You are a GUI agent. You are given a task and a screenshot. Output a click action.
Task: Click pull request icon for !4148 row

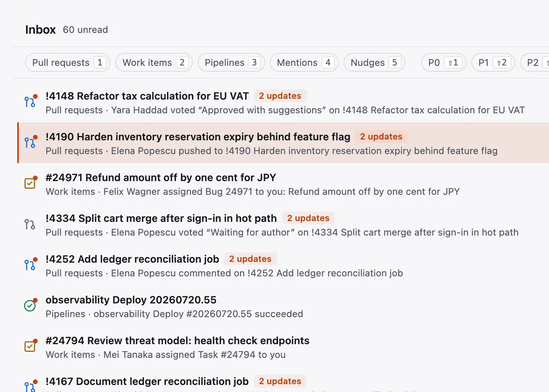coord(30,102)
